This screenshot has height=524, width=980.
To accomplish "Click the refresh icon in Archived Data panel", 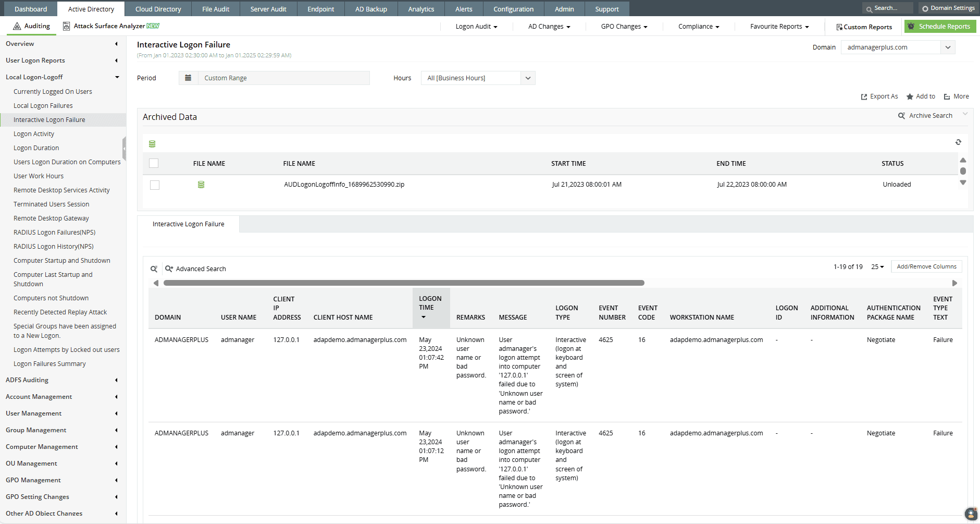I will tap(959, 142).
